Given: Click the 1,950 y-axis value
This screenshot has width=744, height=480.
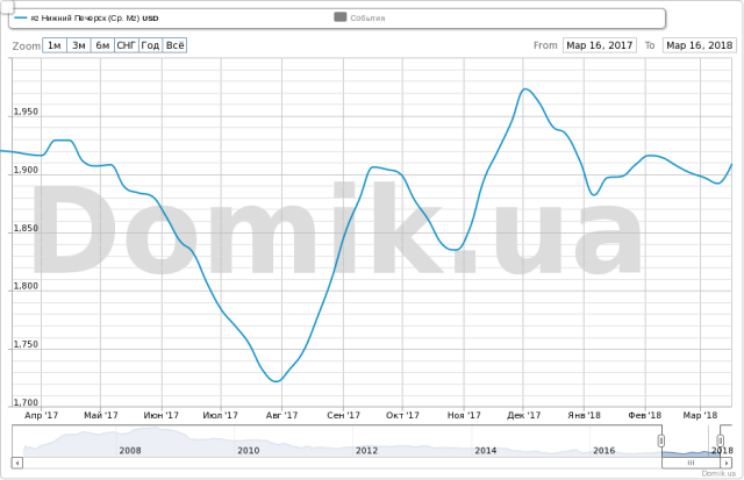Looking at the screenshot, I should (26, 112).
